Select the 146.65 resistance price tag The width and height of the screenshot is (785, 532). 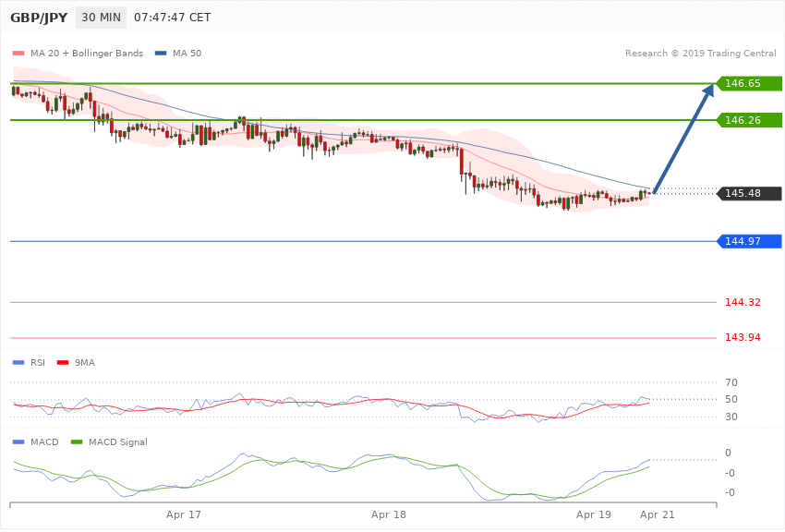pyautogui.click(x=749, y=83)
